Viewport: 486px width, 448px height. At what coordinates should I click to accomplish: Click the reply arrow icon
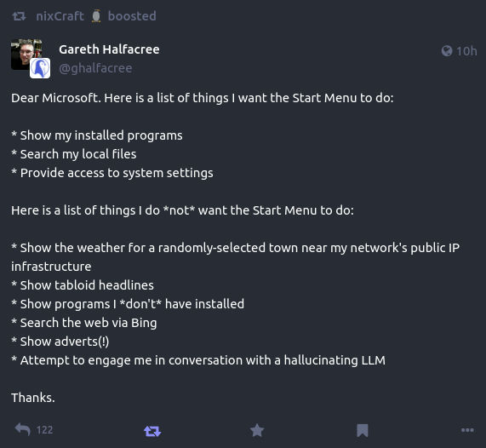click(23, 430)
